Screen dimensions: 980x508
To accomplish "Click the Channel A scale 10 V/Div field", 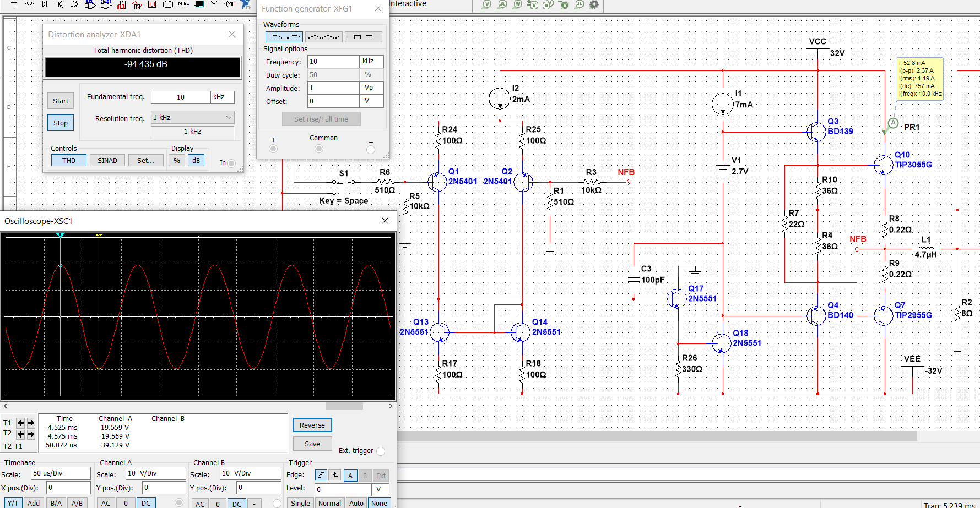I will [x=156, y=473].
